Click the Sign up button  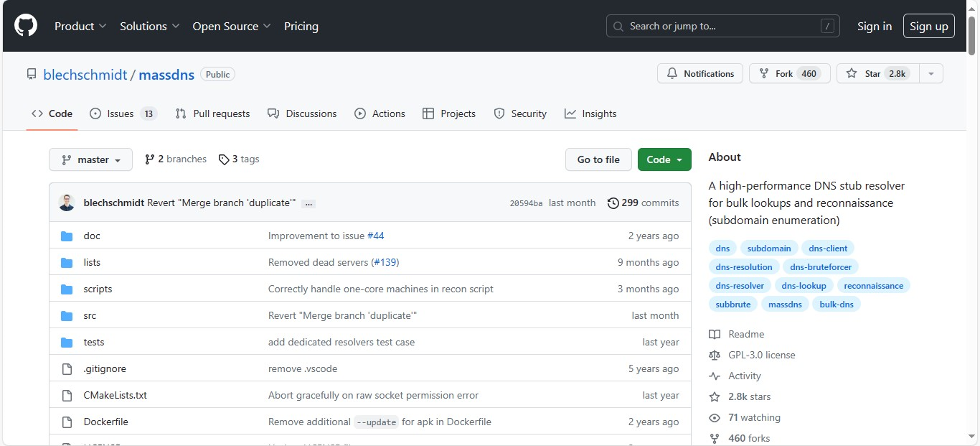[929, 26]
